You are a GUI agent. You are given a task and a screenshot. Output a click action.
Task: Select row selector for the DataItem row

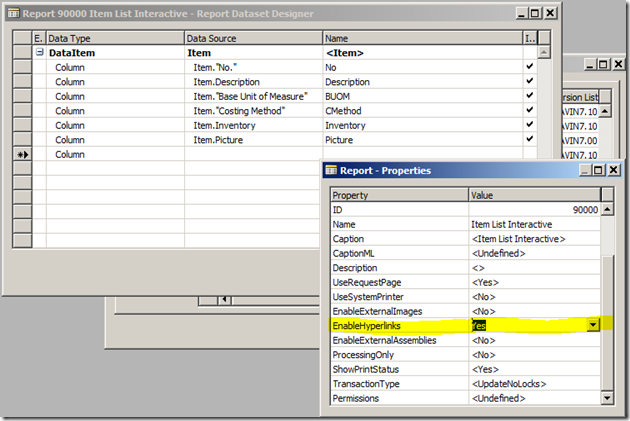point(22,53)
